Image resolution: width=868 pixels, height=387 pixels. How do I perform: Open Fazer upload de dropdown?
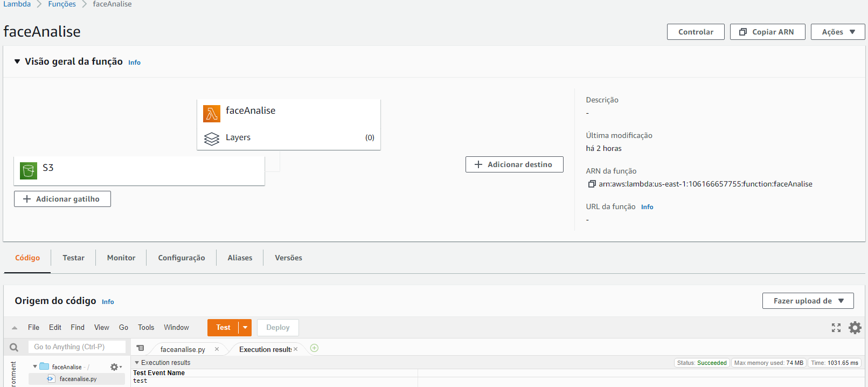pos(808,301)
